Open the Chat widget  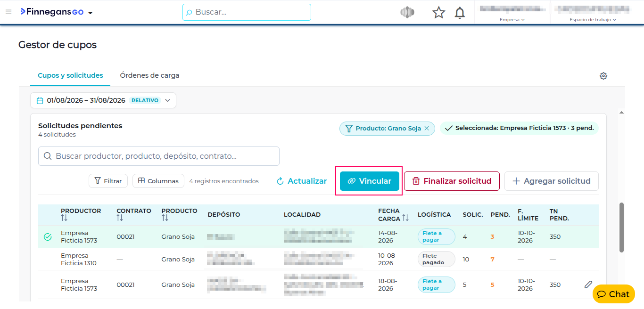pyautogui.click(x=613, y=294)
